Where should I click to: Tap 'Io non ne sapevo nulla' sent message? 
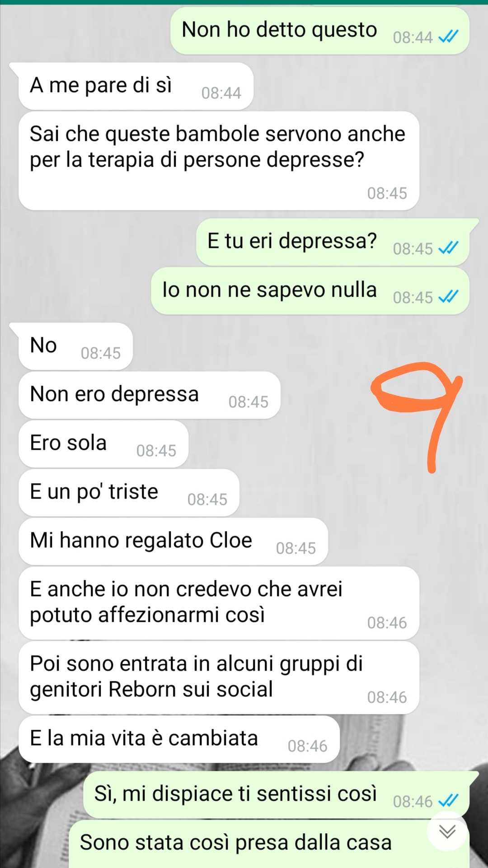[310, 291]
